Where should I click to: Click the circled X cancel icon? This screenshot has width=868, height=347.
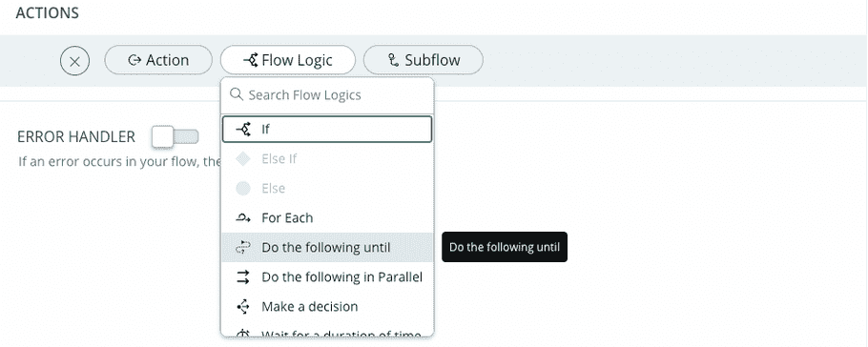coord(74,60)
